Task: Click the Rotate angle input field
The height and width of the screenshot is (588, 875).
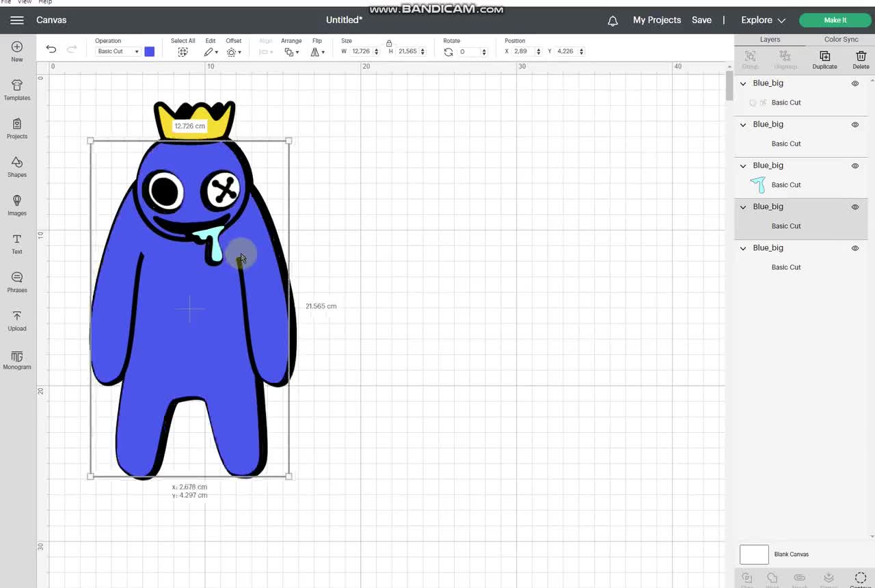Action: point(469,52)
